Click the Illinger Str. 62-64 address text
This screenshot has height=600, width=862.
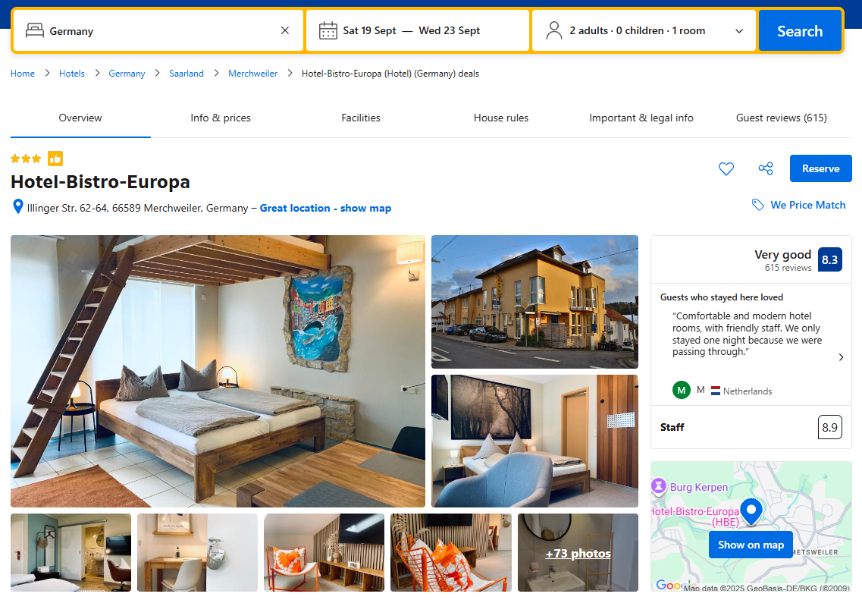[x=137, y=208]
